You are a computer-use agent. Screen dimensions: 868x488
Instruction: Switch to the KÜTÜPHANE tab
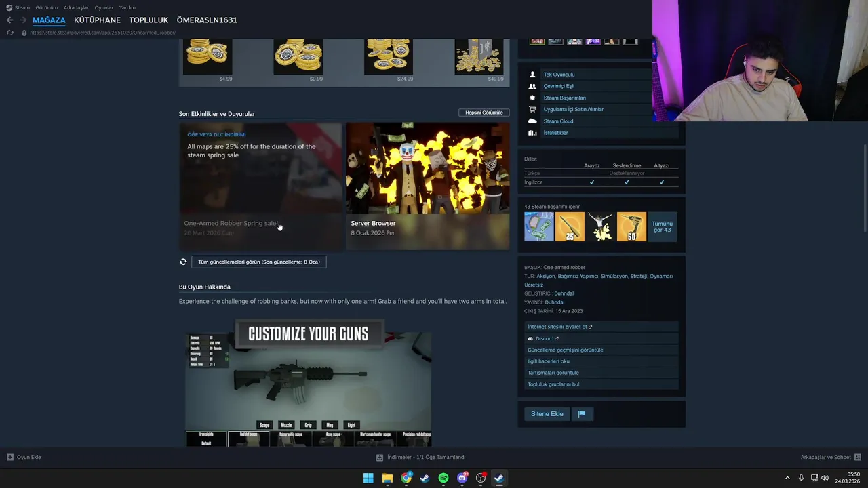point(97,20)
